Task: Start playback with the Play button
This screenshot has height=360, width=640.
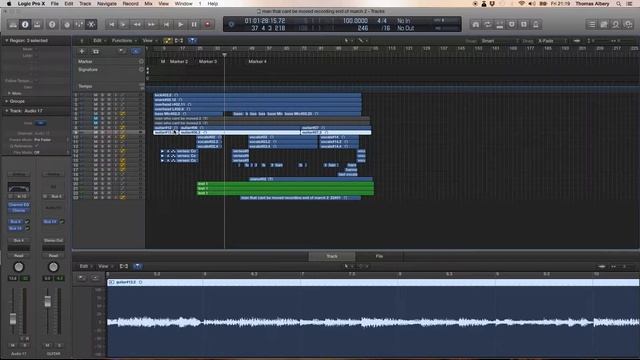Action: click(180, 24)
